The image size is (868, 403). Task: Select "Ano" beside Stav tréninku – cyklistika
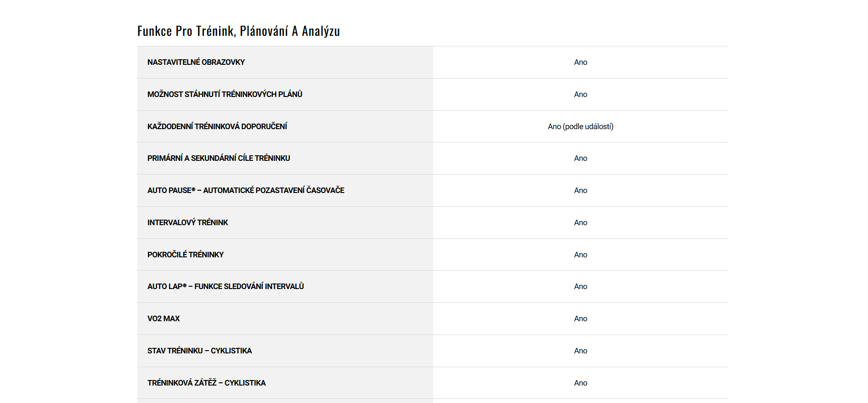581,351
